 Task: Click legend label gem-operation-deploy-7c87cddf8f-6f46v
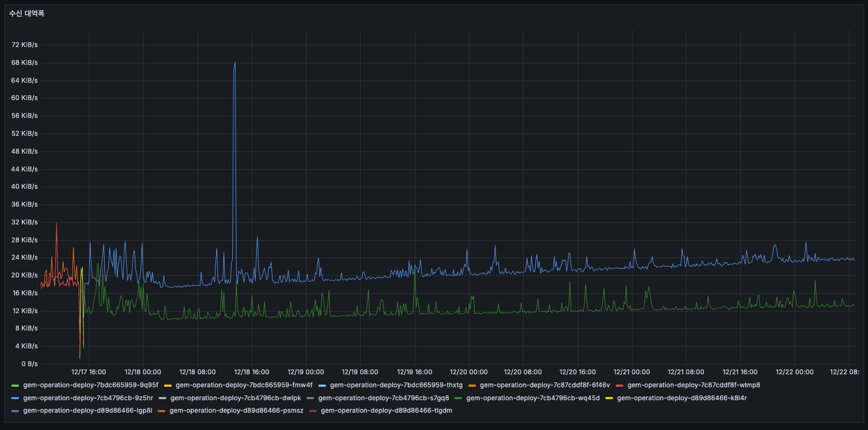click(545, 385)
